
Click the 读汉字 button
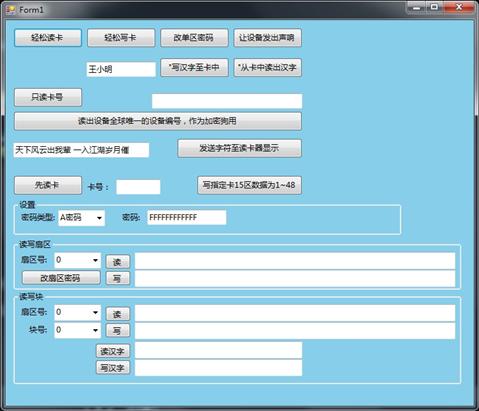[x=113, y=351]
